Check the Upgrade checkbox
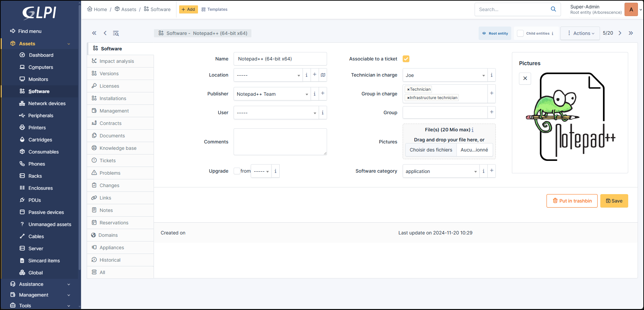 click(x=237, y=171)
